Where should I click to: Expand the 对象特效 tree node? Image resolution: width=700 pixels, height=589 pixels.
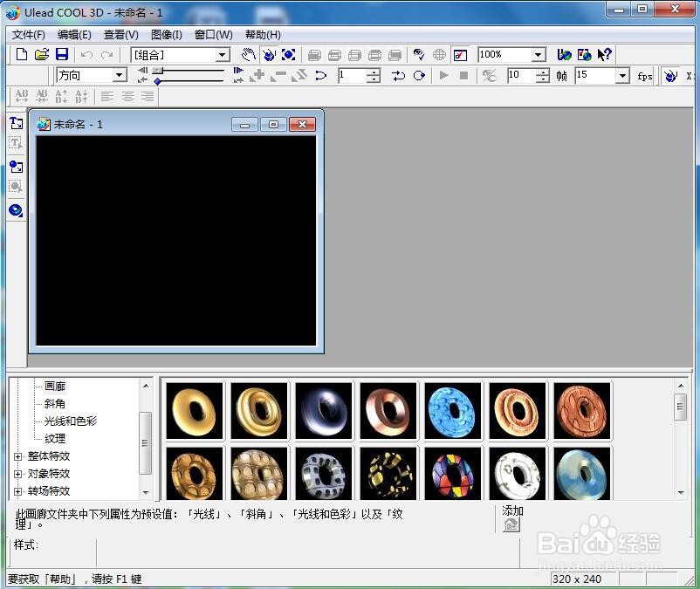17,474
